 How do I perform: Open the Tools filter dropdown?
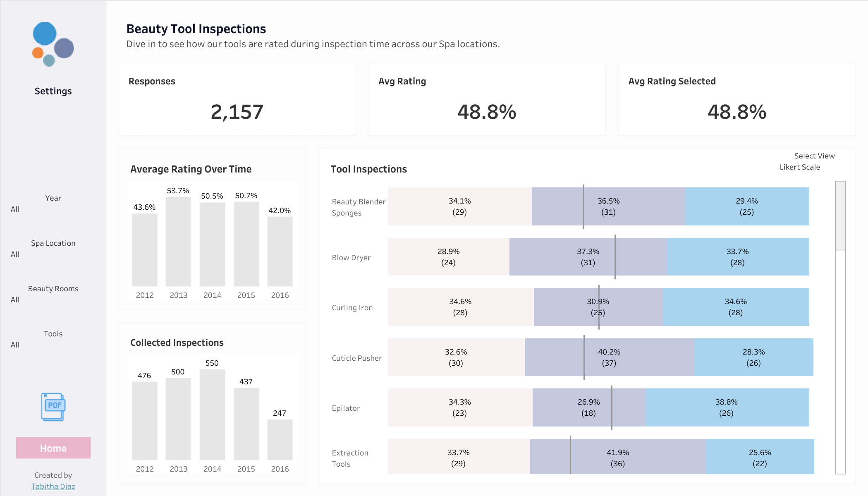click(53, 345)
